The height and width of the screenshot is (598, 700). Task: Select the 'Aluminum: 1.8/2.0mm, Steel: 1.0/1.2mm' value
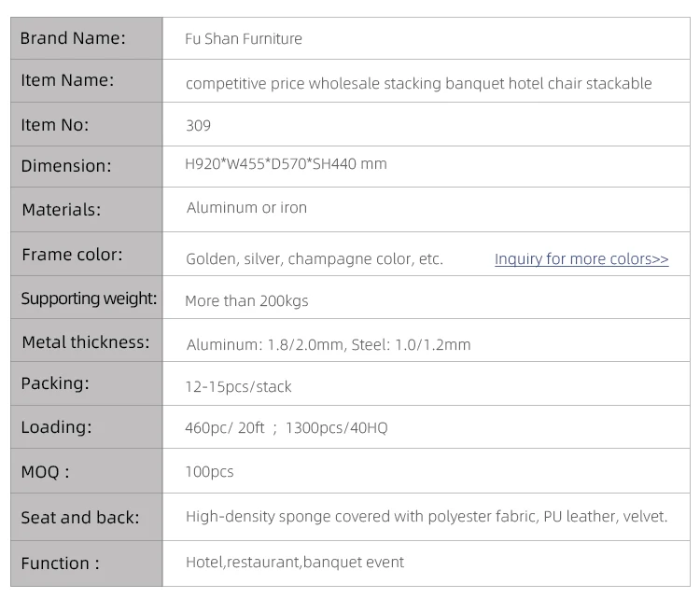point(329,344)
